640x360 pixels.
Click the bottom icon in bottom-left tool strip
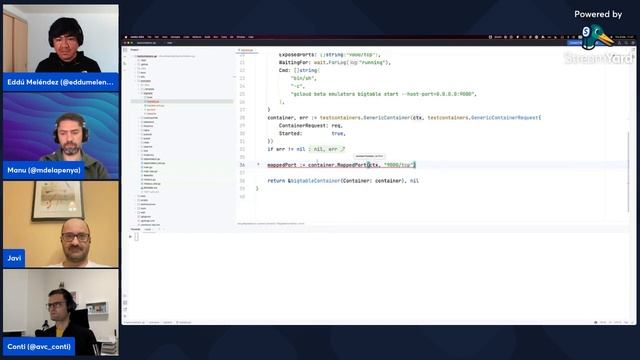[x=125, y=316]
